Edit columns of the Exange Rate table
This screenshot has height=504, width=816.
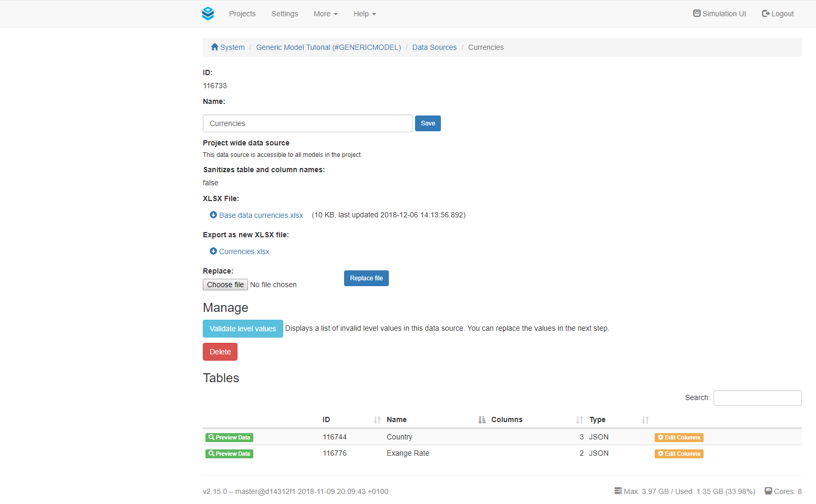click(679, 454)
